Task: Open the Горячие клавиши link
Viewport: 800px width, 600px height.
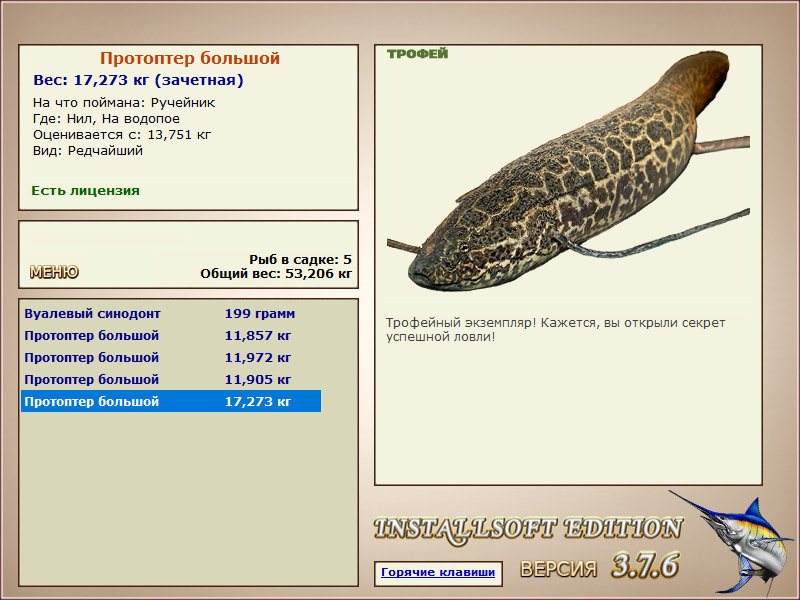Action: (438, 572)
